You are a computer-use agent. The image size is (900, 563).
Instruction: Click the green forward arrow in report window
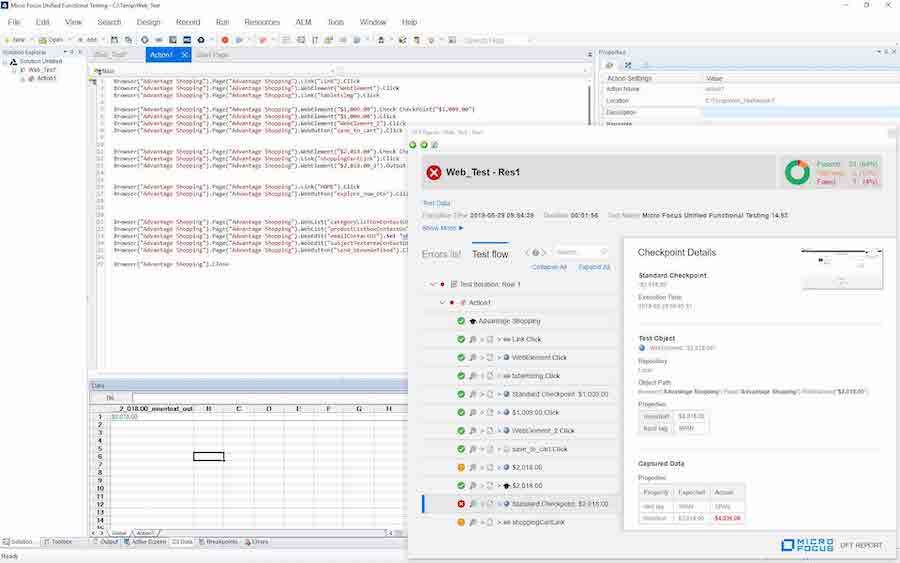[x=424, y=145]
